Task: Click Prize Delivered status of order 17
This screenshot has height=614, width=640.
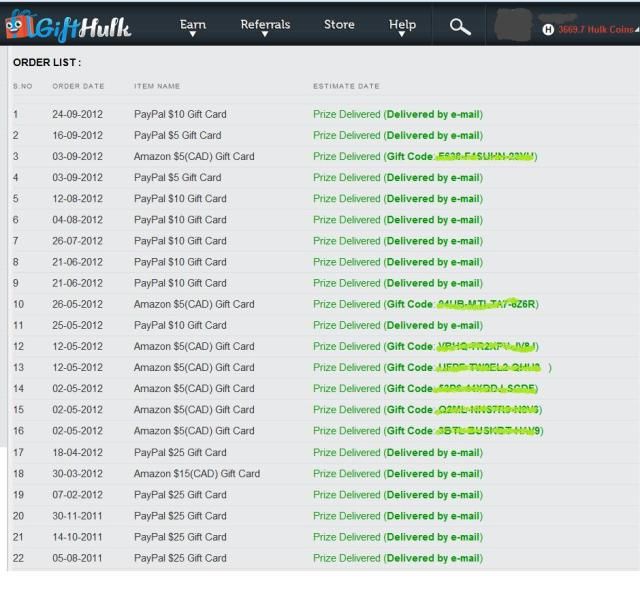Action: pos(346,453)
